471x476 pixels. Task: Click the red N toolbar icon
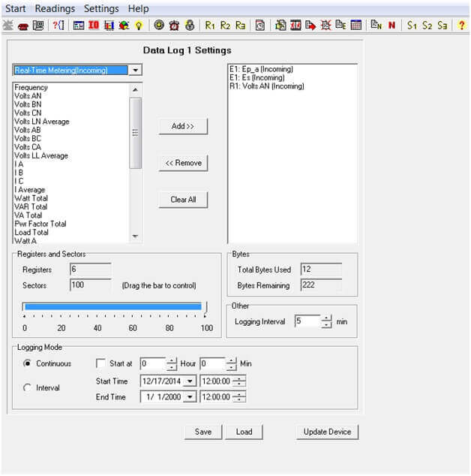point(391,25)
